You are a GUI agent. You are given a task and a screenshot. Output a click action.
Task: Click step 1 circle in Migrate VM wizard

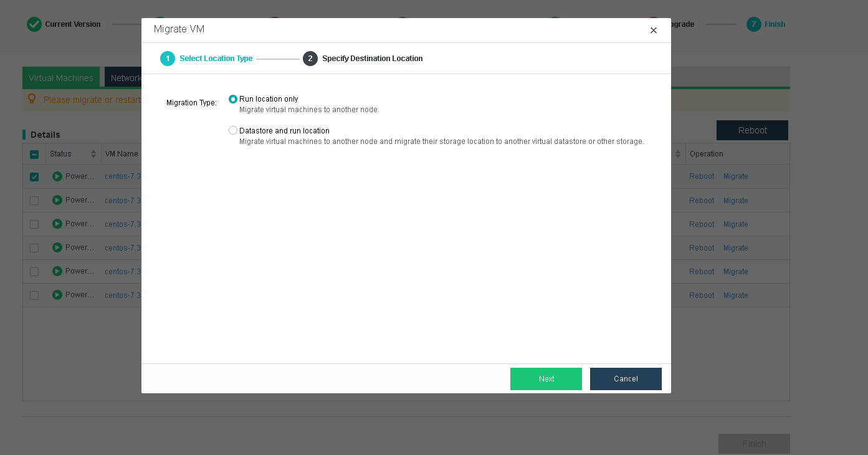pyautogui.click(x=168, y=59)
